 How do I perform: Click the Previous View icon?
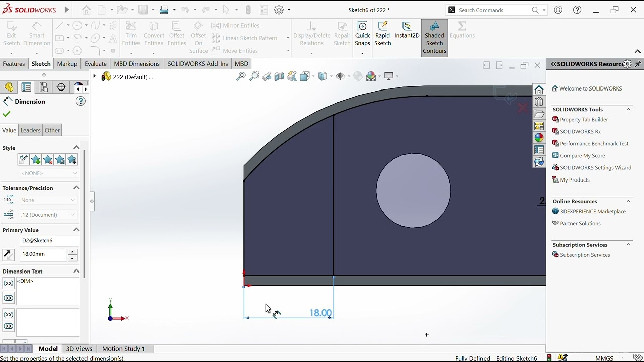[x=267, y=76]
